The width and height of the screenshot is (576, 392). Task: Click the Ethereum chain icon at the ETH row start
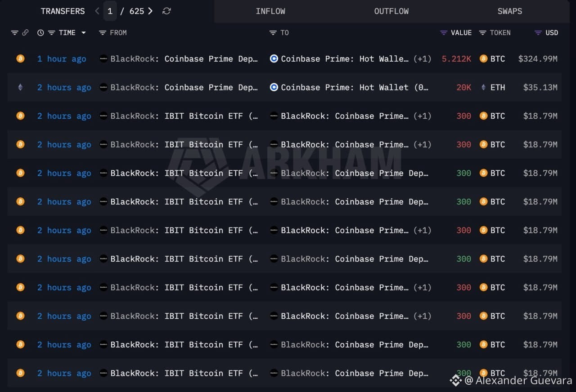20,87
